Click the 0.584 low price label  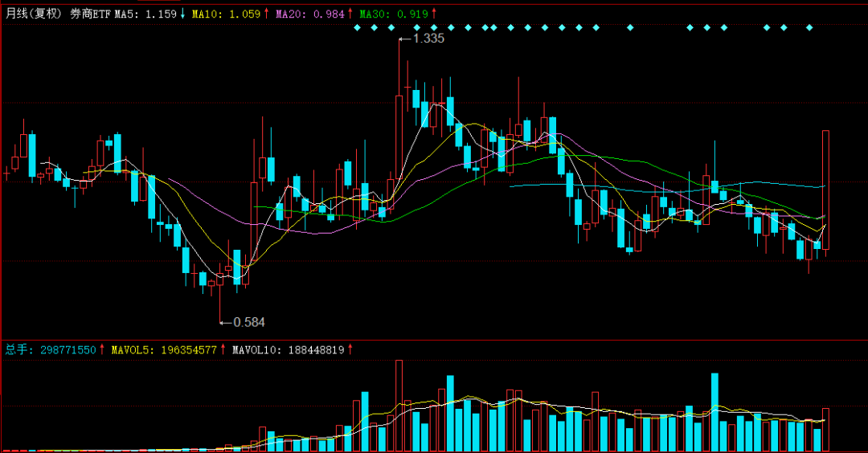click(248, 322)
